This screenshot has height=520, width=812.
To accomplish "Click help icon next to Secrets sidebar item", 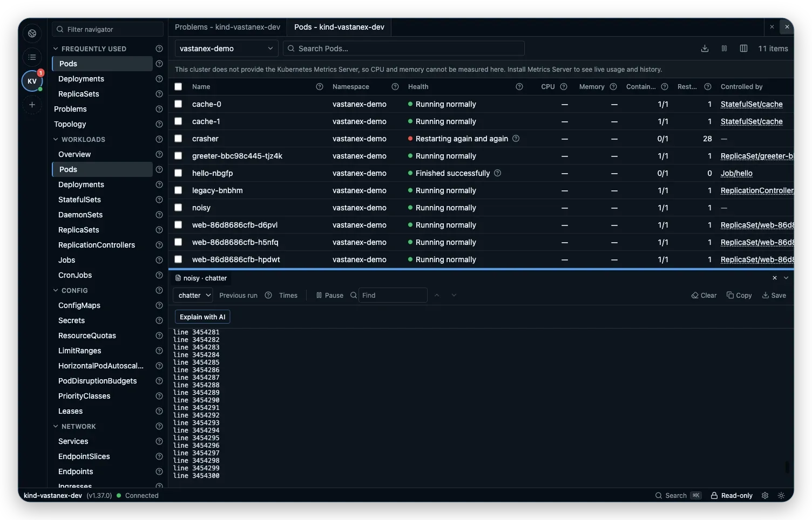I will click(159, 320).
